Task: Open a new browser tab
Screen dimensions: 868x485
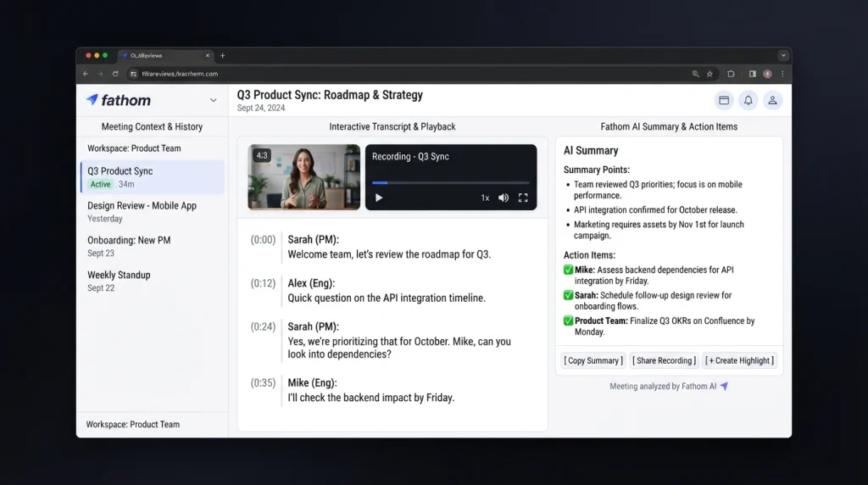Action: tap(223, 55)
